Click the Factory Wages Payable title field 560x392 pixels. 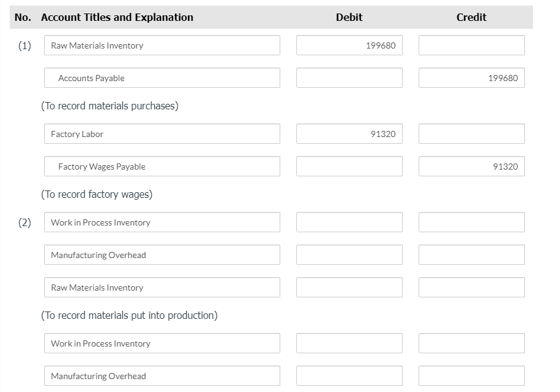click(162, 166)
